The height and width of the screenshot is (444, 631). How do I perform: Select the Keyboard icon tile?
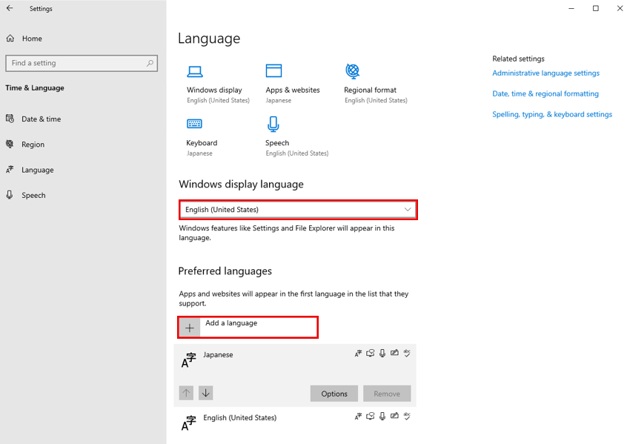pos(195,124)
